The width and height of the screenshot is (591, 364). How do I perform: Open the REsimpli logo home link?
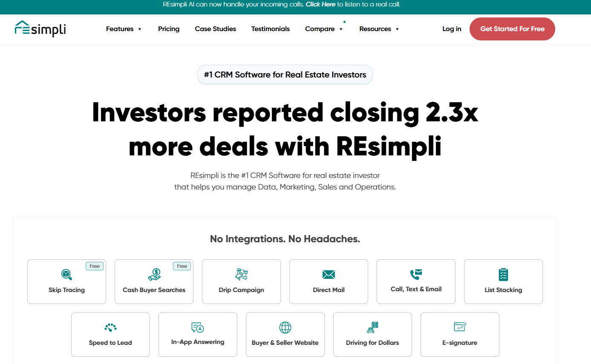(40, 29)
